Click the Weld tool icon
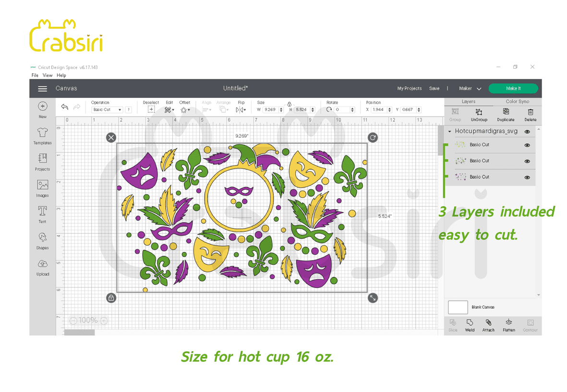Screen dimensions: 567x392 pos(470,323)
